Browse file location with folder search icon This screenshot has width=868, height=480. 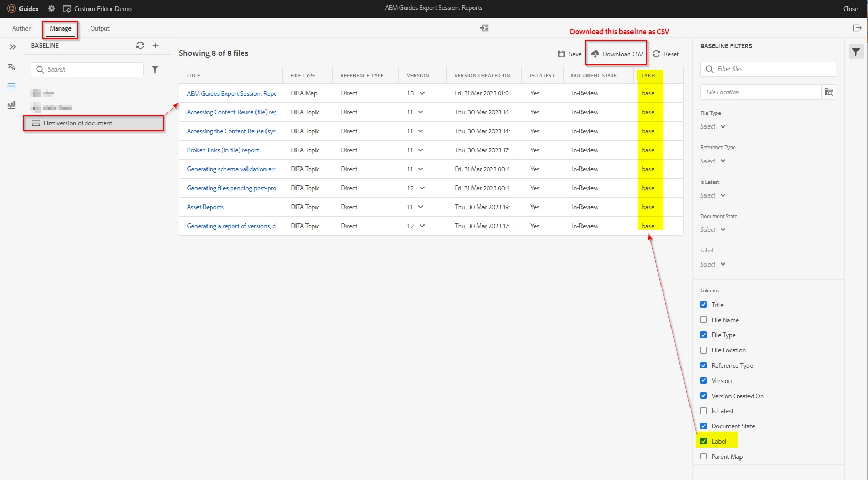(x=829, y=92)
